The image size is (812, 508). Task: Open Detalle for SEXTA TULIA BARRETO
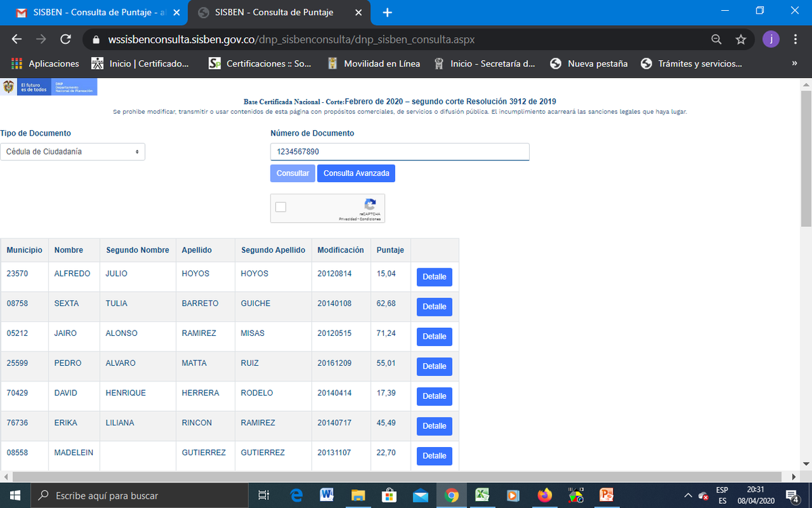434,307
